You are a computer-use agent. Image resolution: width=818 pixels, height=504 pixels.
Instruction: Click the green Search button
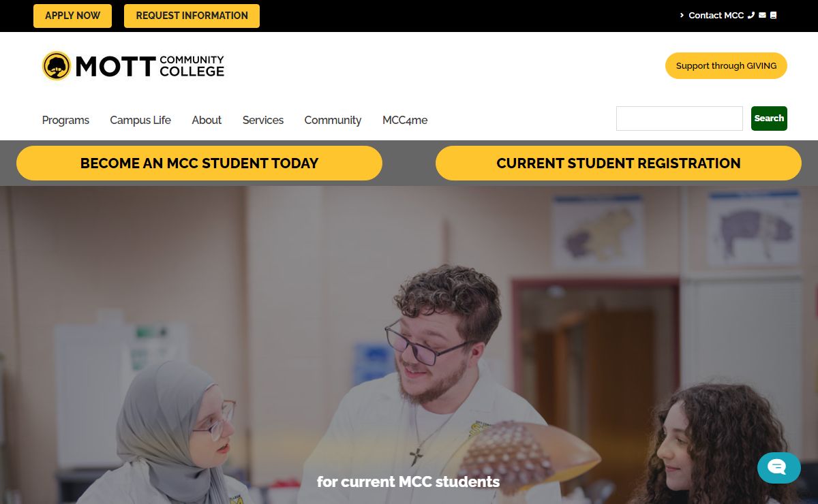click(769, 119)
